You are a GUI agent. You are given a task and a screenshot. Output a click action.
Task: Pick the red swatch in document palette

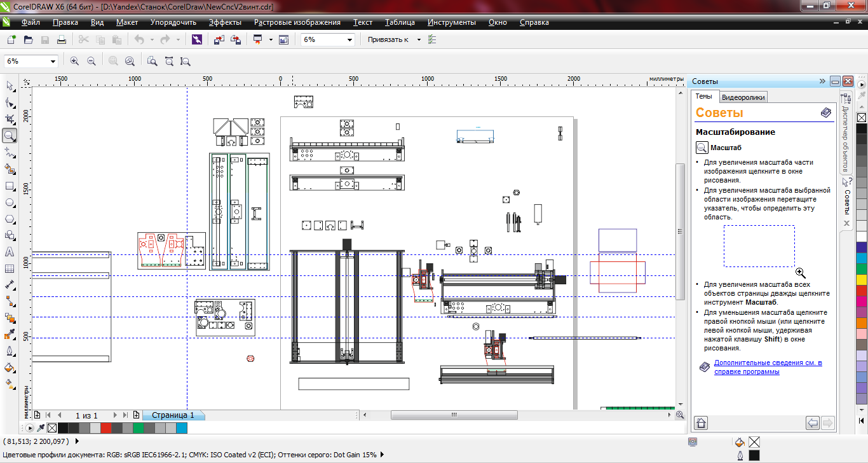coord(106,428)
